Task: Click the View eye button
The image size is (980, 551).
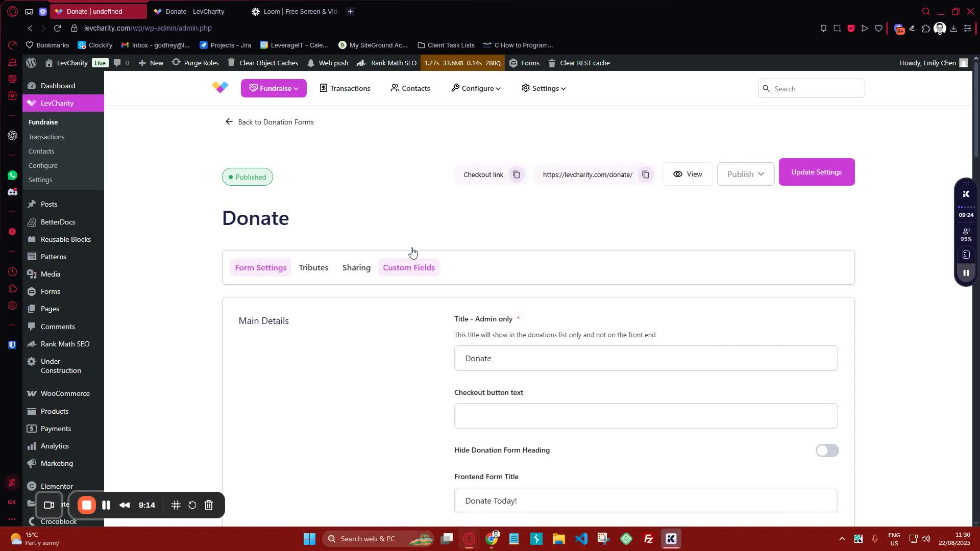Action: (x=687, y=174)
